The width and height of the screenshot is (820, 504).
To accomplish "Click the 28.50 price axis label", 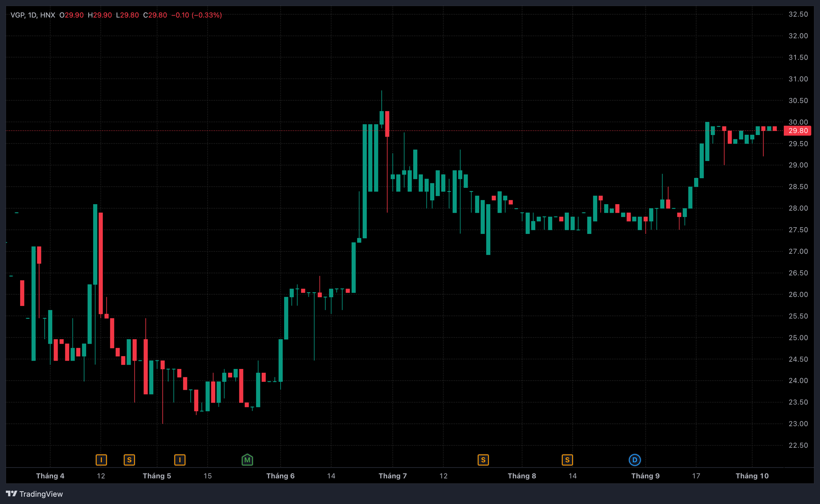I will (x=798, y=187).
